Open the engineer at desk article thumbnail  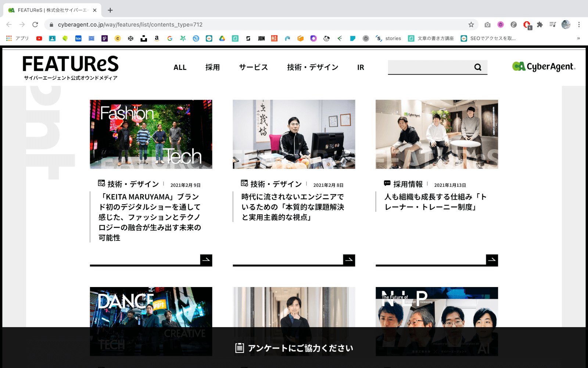click(x=294, y=134)
